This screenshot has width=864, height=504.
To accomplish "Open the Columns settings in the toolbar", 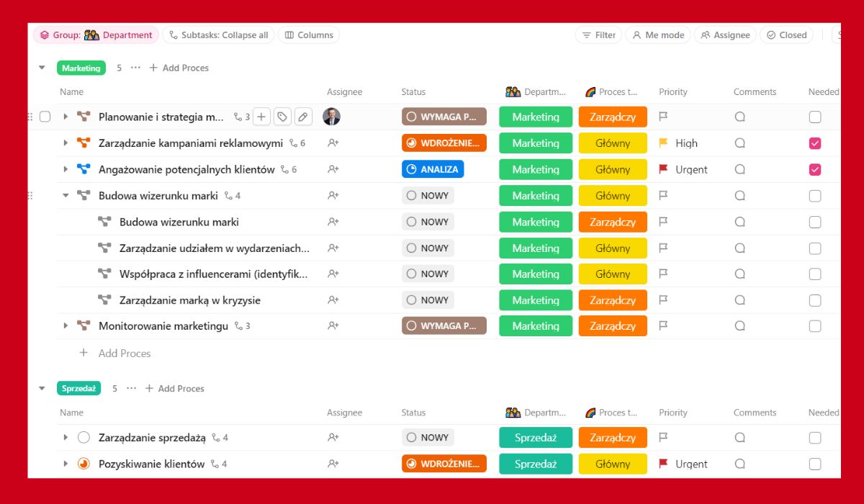I will tap(308, 35).
